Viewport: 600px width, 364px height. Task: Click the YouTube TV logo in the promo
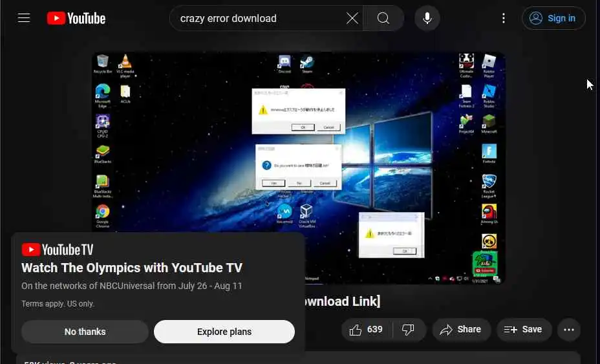[58, 250]
